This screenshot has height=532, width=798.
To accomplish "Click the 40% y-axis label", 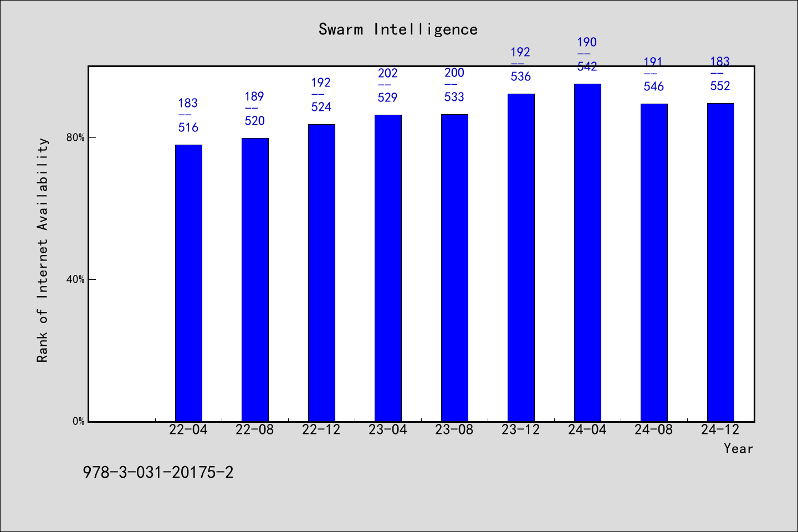I will [x=76, y=279].
